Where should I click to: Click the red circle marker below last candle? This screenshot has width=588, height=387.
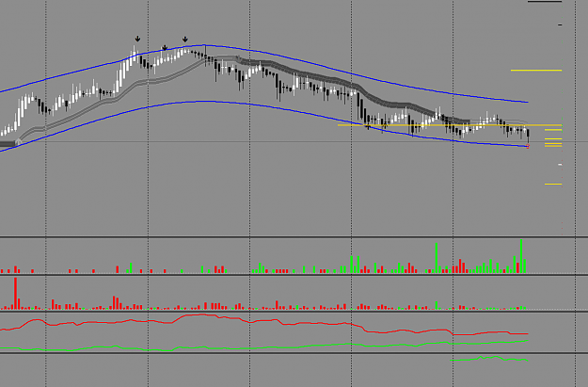pyautogui.click(x=528, y=147)
